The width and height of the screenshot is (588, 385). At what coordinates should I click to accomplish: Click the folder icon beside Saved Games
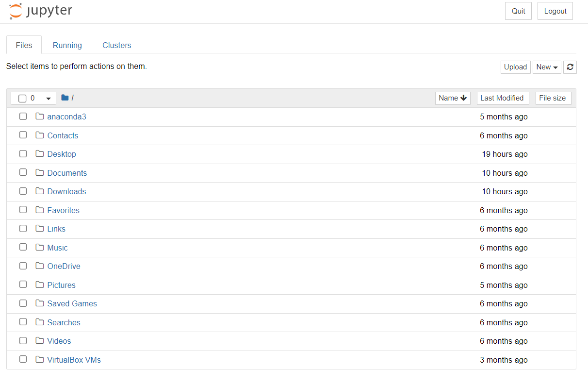(40, 303)
